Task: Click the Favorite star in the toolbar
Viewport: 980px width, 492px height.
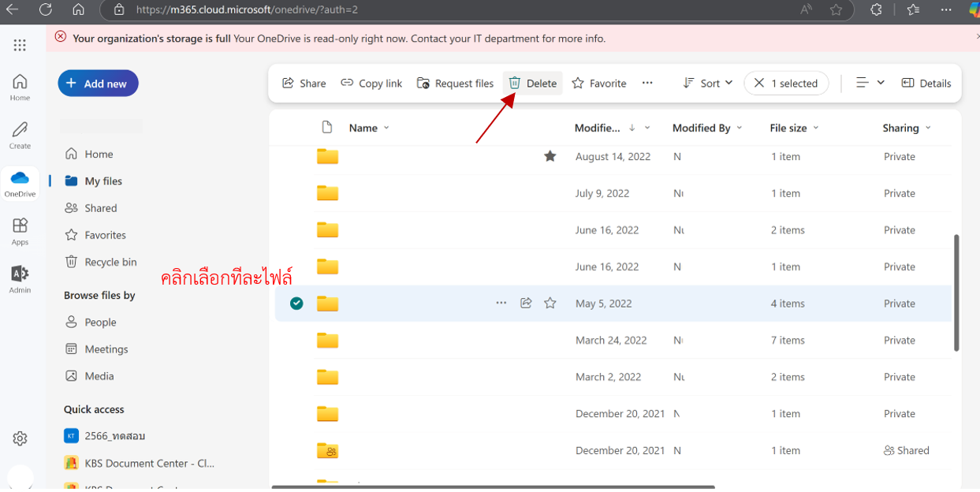Action: coord(599,84)
